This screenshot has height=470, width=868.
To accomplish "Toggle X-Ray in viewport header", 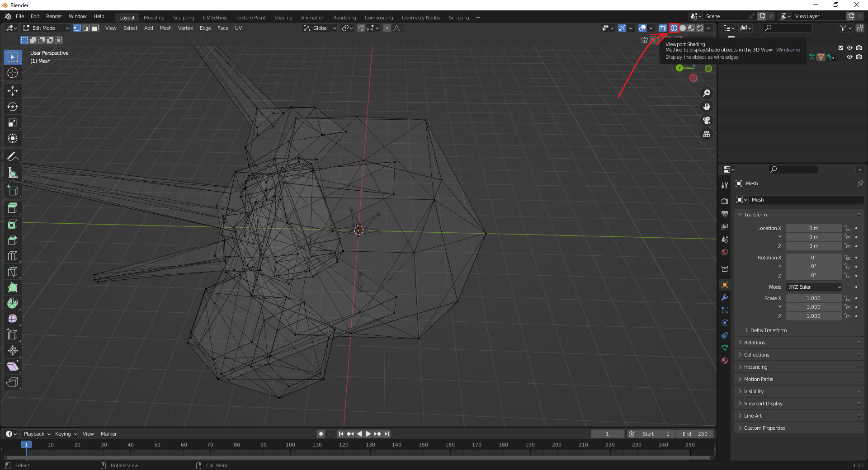I will [662, 28].
